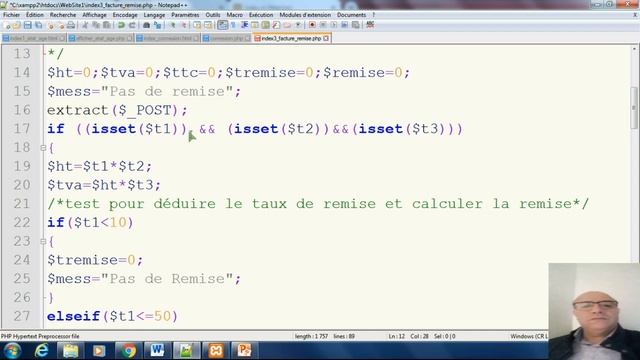Screen dimensions: 640x360
Task: Click PHP Hypertext Preprocessor file status text
Action: 40,336
